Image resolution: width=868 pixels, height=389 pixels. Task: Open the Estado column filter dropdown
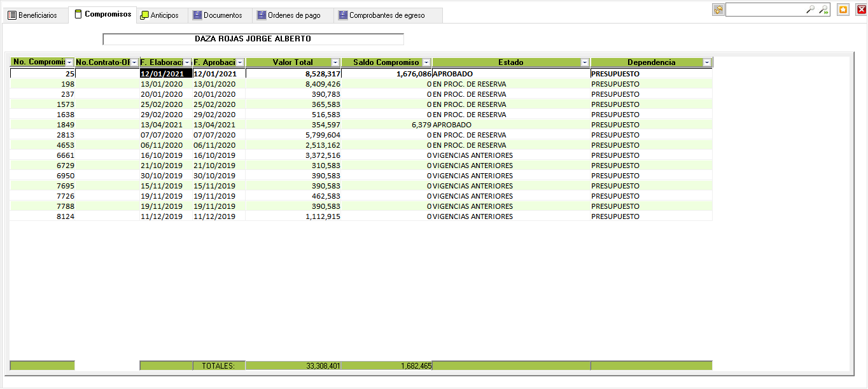coord(585,62)
